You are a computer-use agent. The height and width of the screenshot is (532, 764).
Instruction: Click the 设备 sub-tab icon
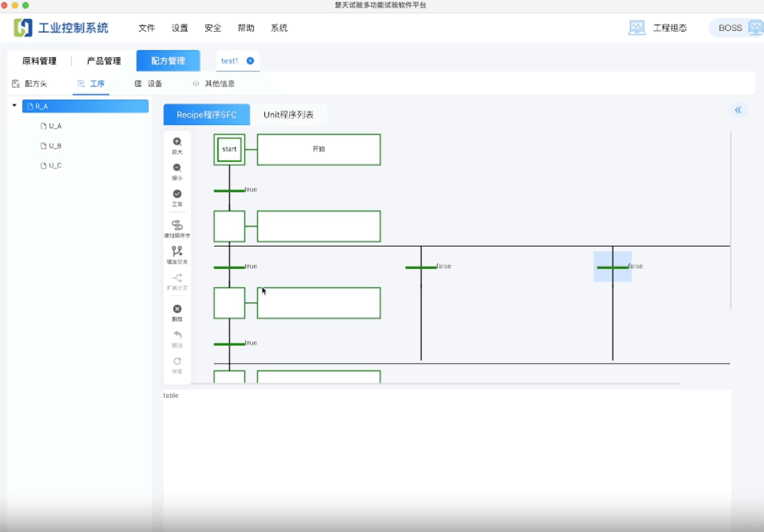click(x=138, y=84)
